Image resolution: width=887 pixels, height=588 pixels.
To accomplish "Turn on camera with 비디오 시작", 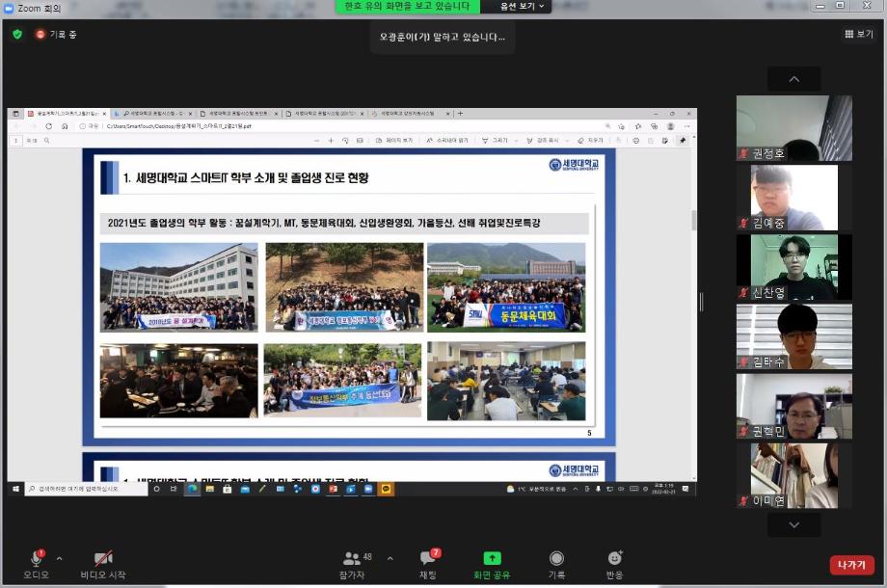I will tap(102, 559).
